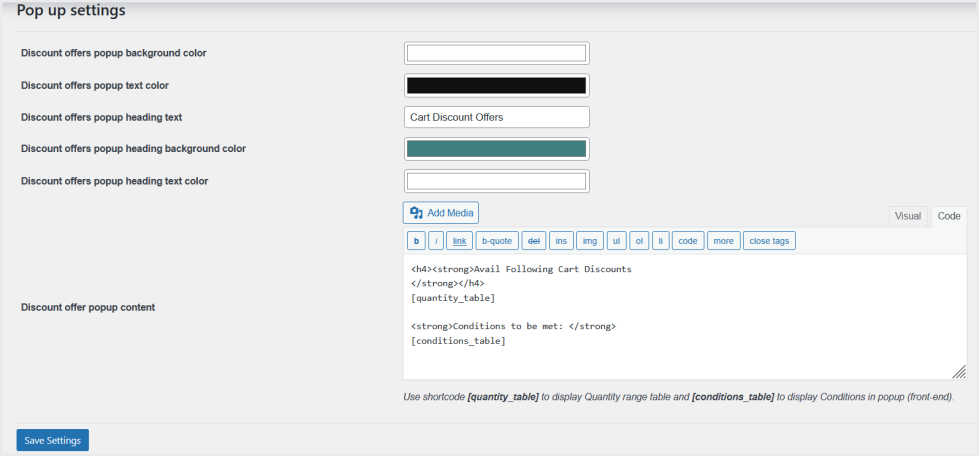
Task: Click the [quantity_table] line in editor
Action: pos(453,298)
